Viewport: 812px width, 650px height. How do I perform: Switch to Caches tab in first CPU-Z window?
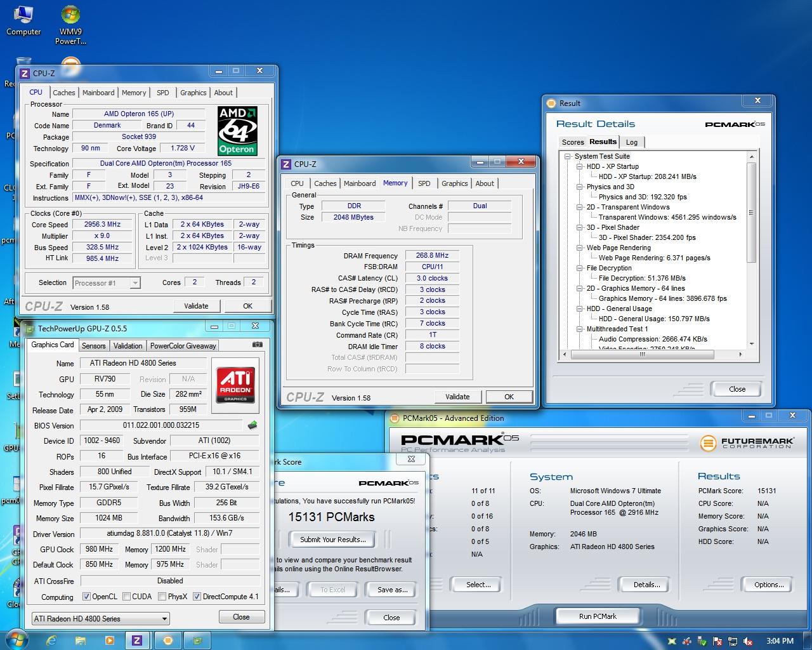[x=63, y=93]
